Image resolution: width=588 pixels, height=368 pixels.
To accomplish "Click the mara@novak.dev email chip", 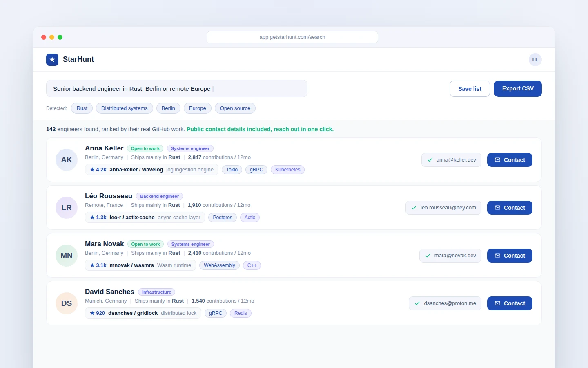I will (450, 256).
